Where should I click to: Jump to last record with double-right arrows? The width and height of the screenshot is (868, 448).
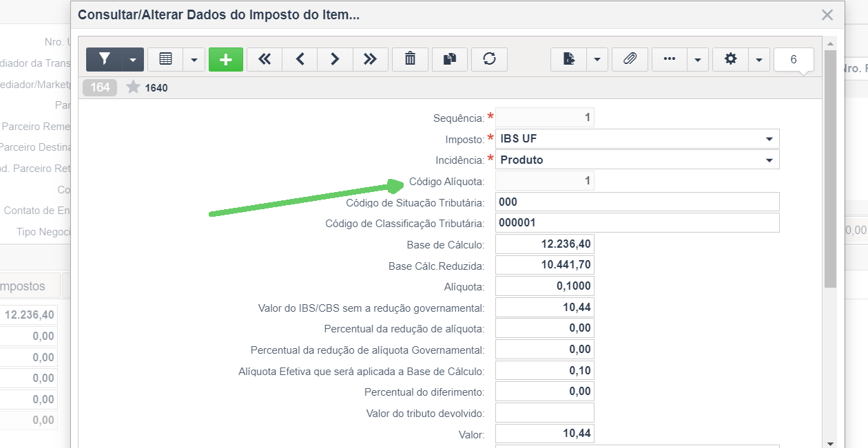[371, 59]
